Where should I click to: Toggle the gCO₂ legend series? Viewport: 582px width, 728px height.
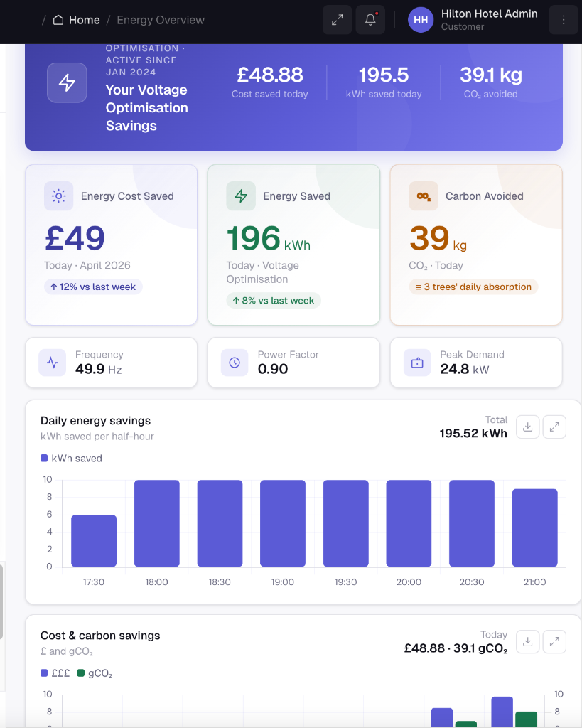(x=95, y=673)
